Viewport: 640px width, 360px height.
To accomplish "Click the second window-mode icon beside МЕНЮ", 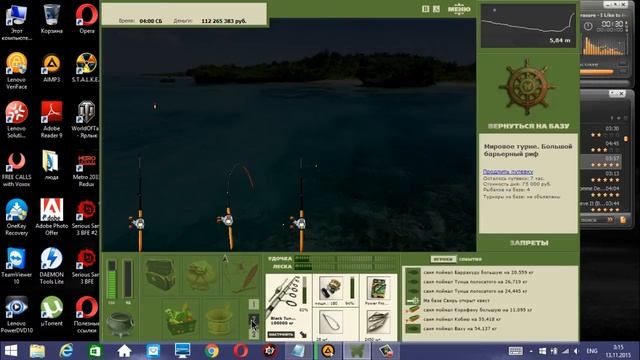I will pos(436,9).
